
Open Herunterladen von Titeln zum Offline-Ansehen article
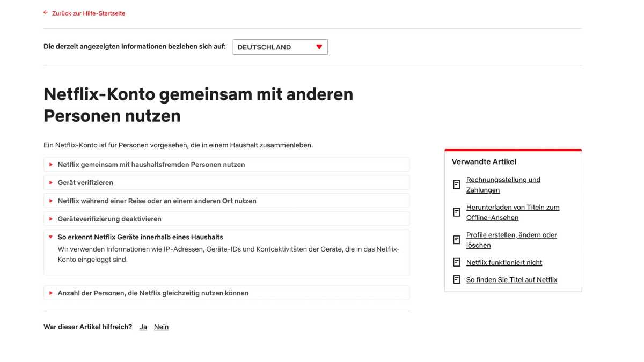pos(513,212)
